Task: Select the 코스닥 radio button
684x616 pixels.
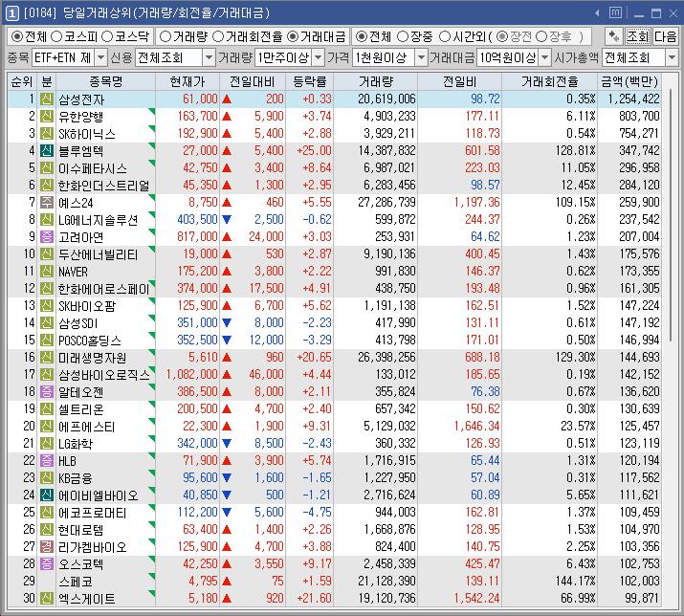Action: 107,36
